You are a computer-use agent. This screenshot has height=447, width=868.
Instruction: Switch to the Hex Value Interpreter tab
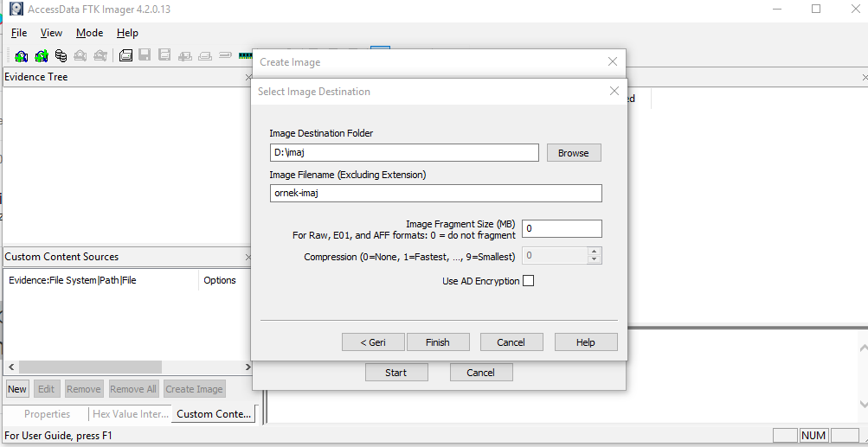pos(130,414)
